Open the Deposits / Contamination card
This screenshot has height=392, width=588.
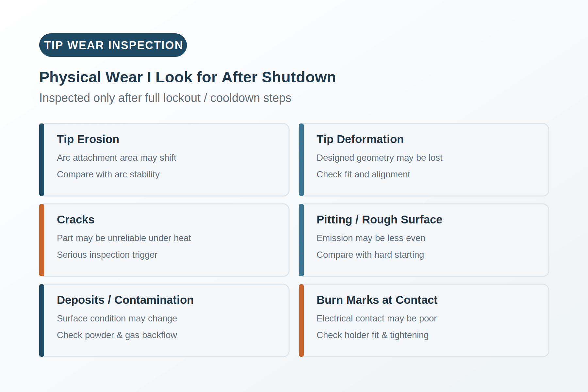tap(164, 320)
